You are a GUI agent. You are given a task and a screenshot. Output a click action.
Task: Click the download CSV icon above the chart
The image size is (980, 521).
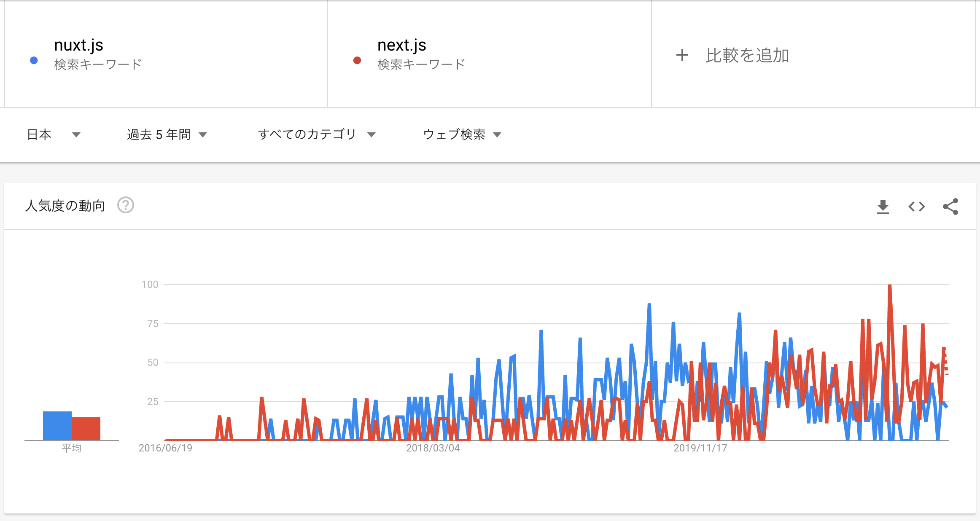click(883, 206)
